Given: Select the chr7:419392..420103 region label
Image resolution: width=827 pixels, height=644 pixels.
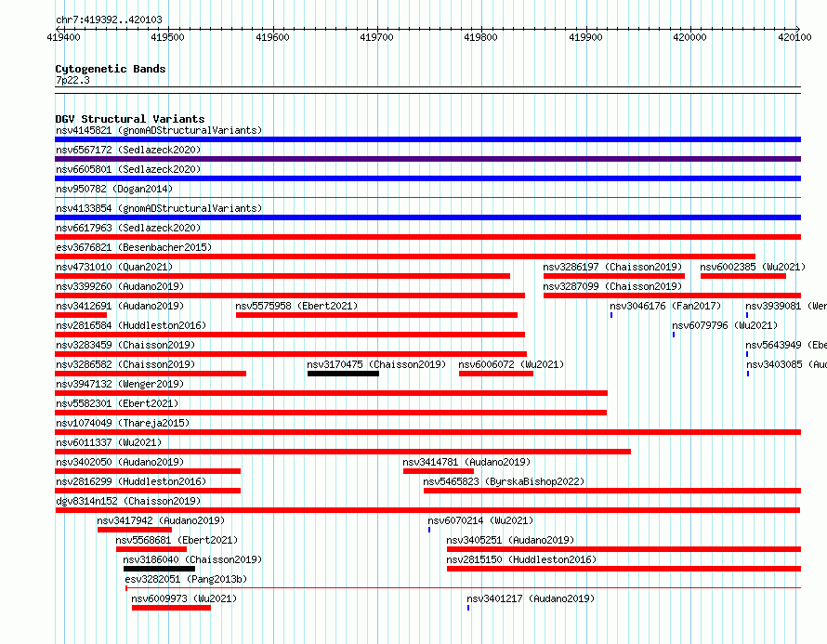Looking at the screenshot, I should pyautogui.click(x=109, y=20).
